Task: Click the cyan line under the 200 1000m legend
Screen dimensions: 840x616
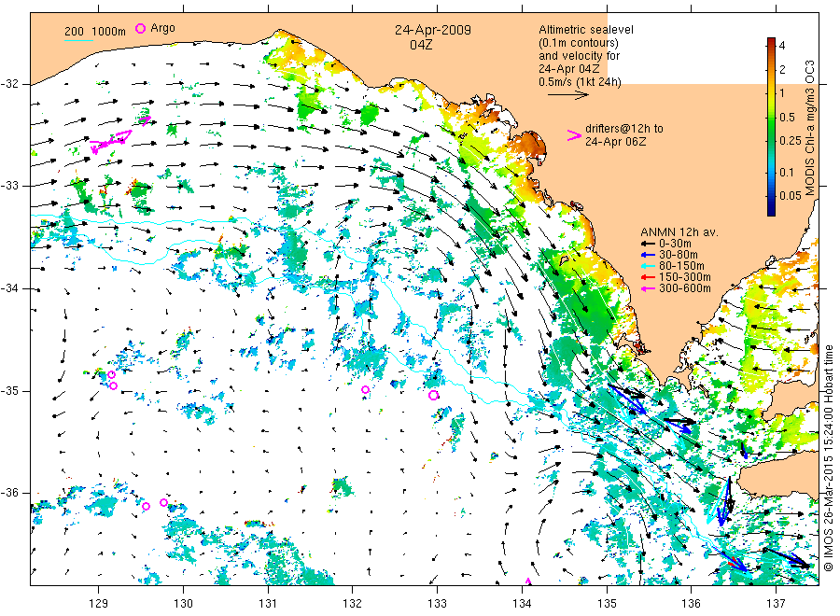Action: (78, 40)
